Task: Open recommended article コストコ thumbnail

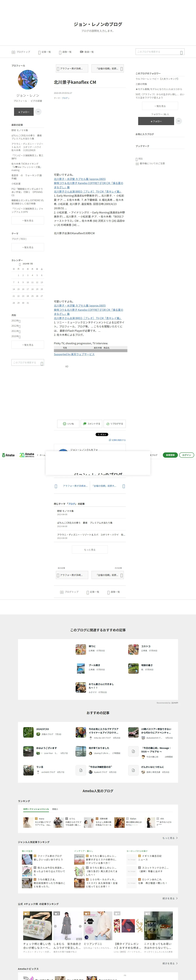Action: click(x=133, y=649)
